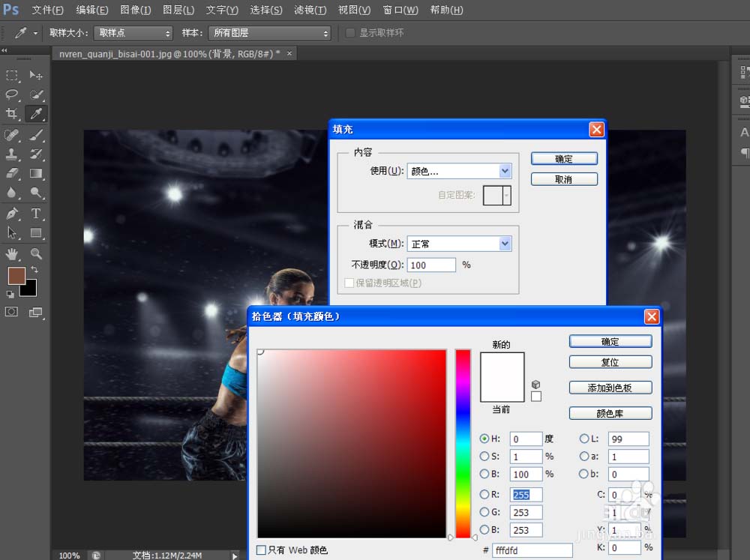This screenshot has width=750, height=560.
Task: Enable the 只有 Web 颜色 checkbox
Action: coord(262,550)
